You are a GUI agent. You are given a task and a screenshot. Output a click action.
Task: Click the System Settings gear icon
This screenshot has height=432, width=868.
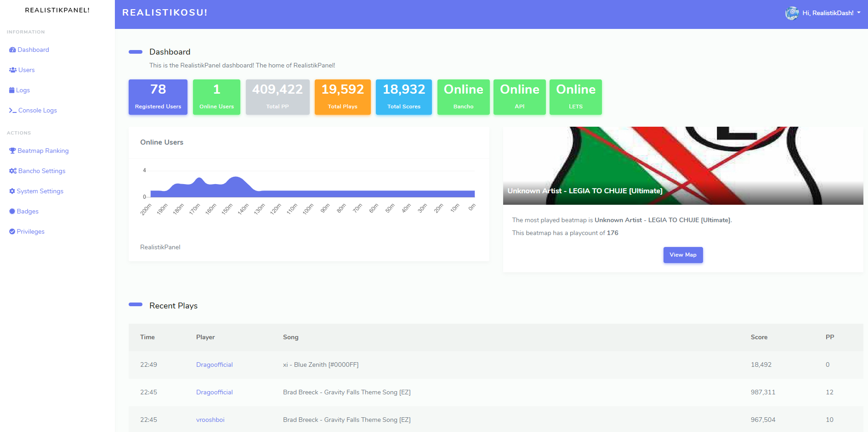click(x=12, y=191)
